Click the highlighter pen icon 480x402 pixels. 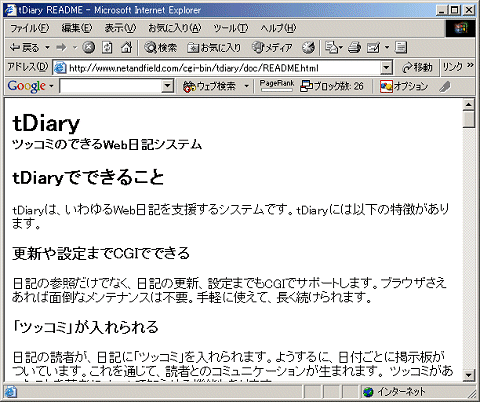(445, 87)
